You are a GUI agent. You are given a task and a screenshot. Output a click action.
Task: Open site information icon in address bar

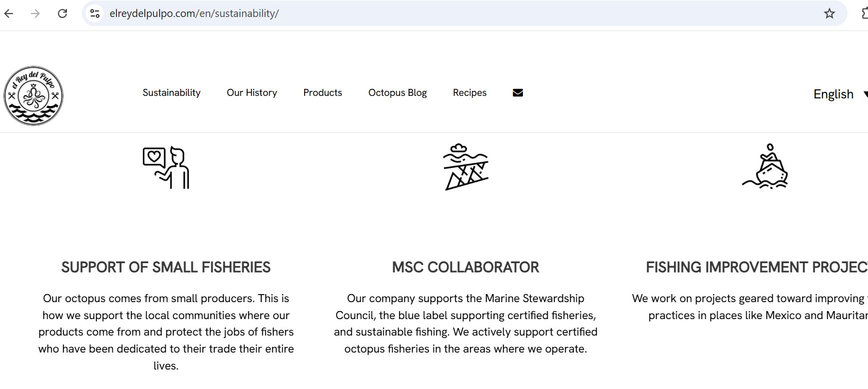95,13
